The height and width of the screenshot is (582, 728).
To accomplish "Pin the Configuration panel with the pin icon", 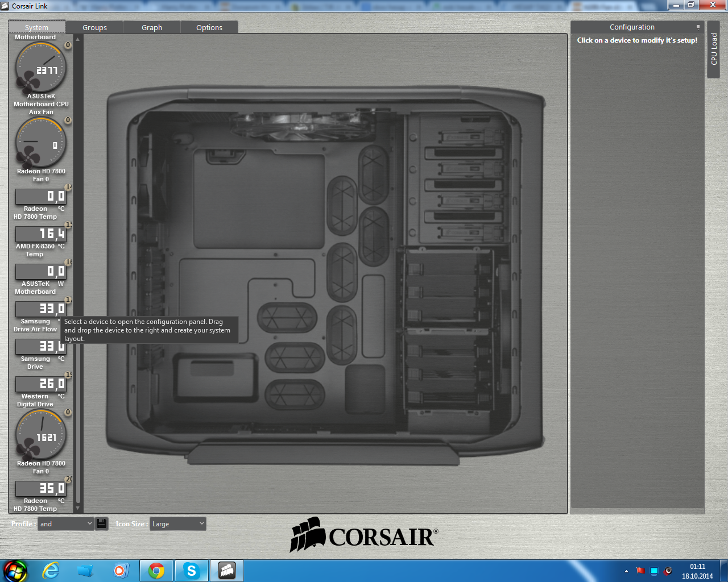I will tap(698, 27).
